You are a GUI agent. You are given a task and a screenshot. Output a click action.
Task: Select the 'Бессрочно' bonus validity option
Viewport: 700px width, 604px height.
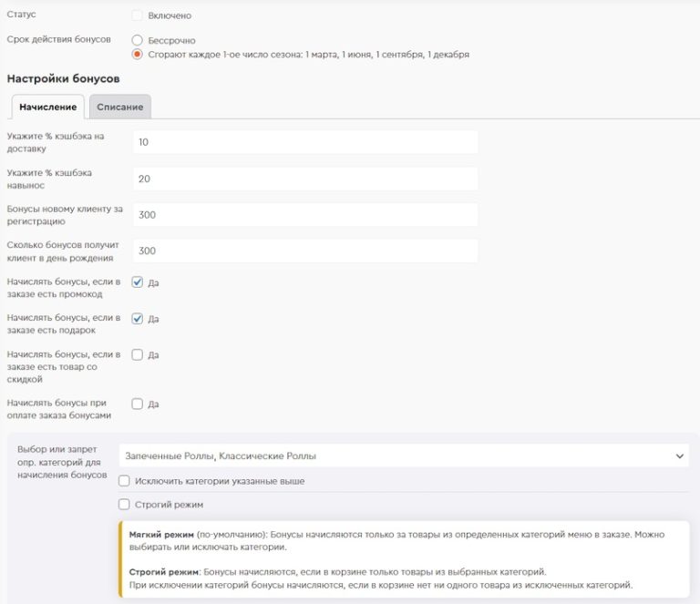[138, 40]
